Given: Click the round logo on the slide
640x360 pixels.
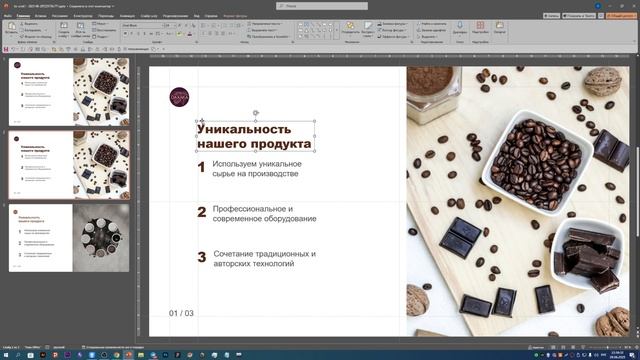Looking at the screenshot, I should coord(179,97).
